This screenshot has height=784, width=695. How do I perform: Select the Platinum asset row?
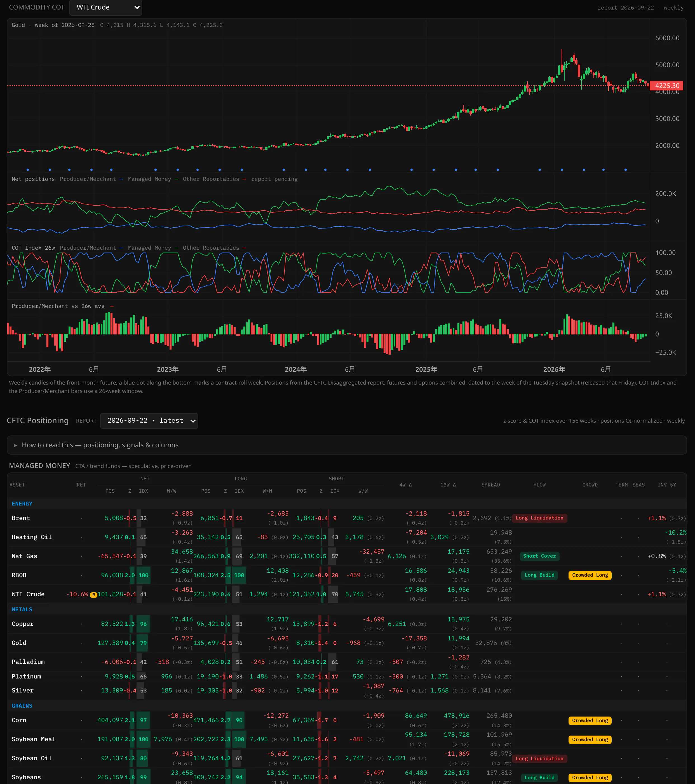click(347, 677)
